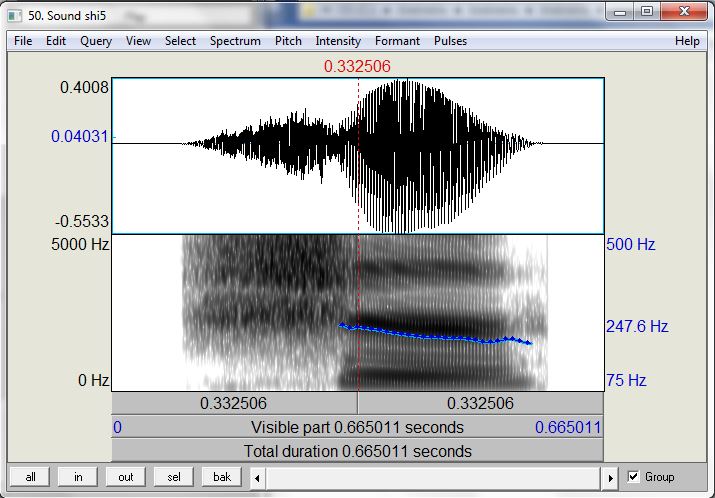Click the blue 0.04031 amplitude value
The height and width of the screenshot is (498, 715).
(80, 136)
